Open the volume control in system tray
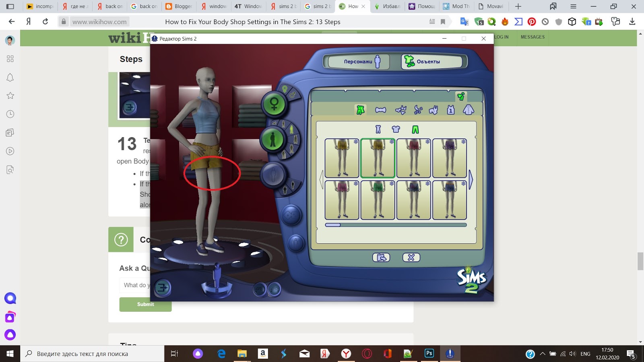This screenshot has width=644, height=362. click(572, 354)
